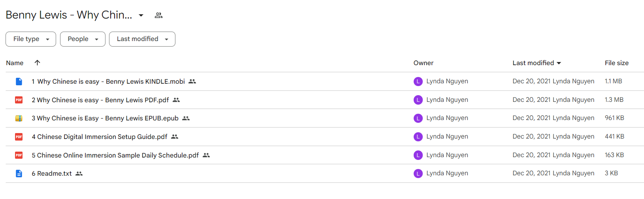The height and width of the screenshot is (199, 644).
Task: Open 2 Why Chinese is easy PDF.pdf
Action: pos(100,100)
